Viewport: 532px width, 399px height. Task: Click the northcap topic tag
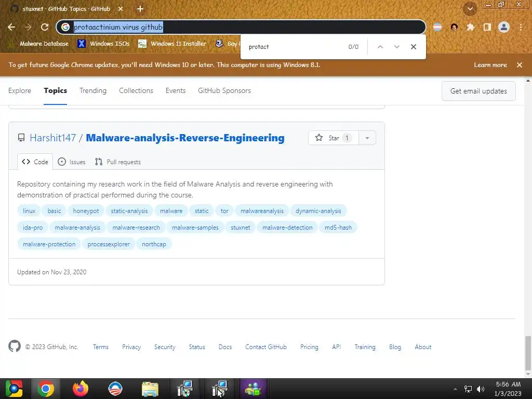point(154,244)
